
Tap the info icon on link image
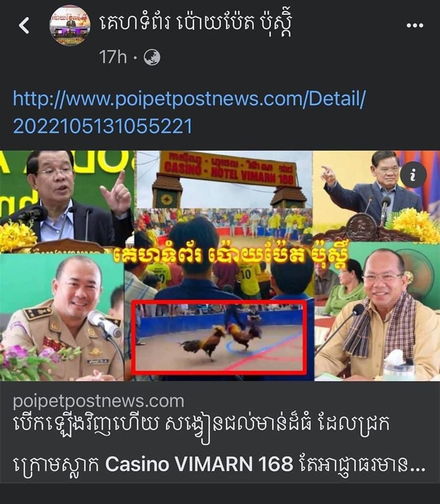[413, 175]
